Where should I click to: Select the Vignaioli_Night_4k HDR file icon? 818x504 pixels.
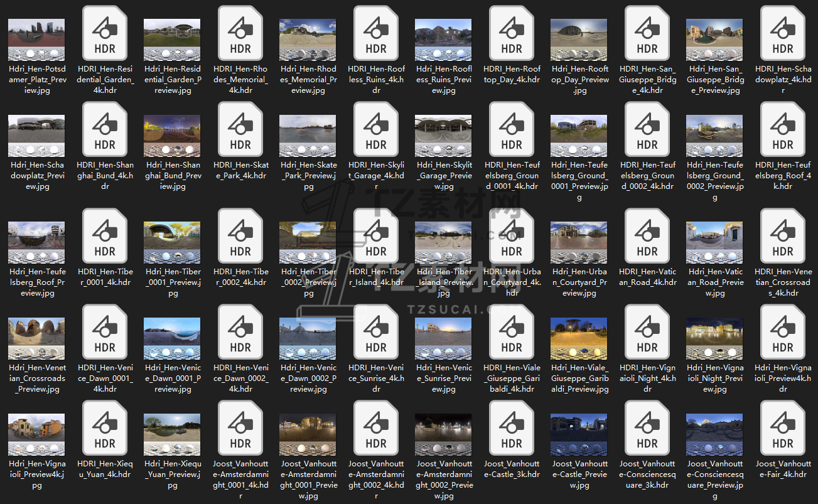647,333
